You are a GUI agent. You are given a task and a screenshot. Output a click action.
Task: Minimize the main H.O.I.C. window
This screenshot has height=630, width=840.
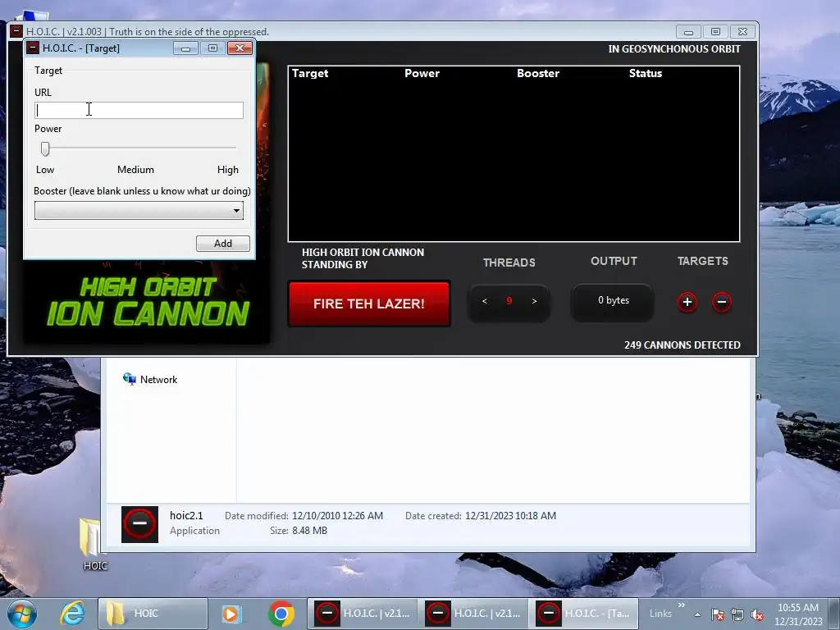[x=688, y=32]
